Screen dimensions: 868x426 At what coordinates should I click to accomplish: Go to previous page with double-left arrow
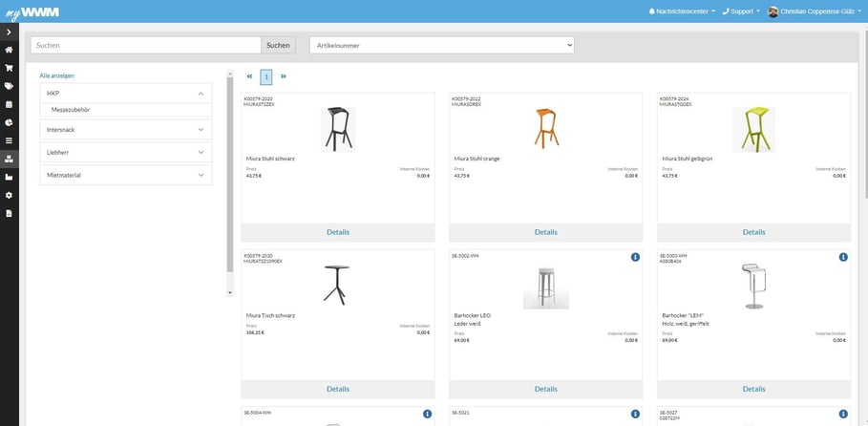[x=249, y=76]
